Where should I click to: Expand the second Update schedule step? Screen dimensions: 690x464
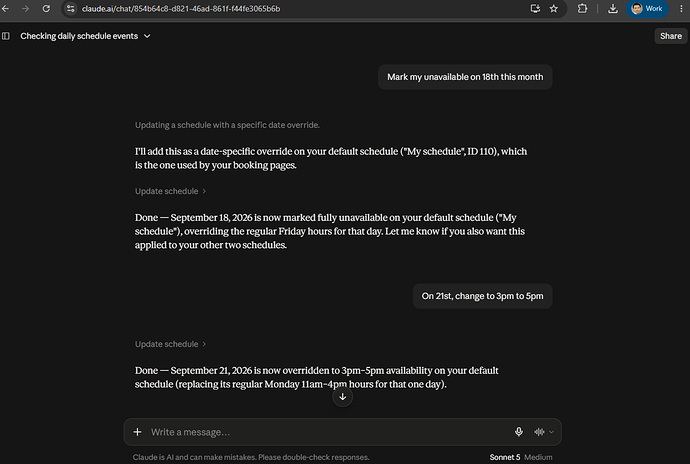[170, 344]
